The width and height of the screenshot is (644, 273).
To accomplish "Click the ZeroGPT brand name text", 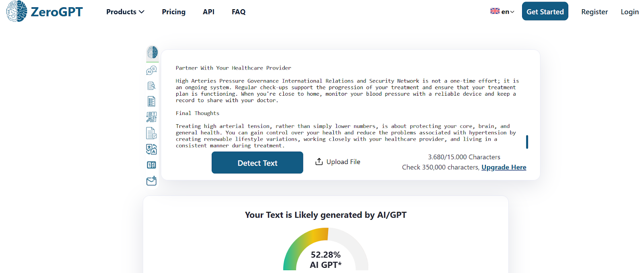I will coord(57,12).
